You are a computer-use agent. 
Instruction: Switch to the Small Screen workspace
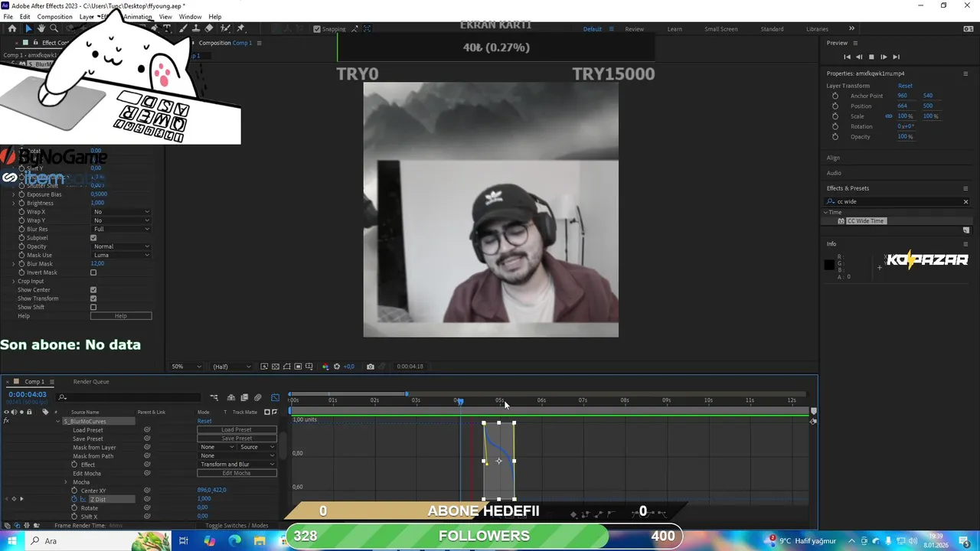tap(721, 29)
